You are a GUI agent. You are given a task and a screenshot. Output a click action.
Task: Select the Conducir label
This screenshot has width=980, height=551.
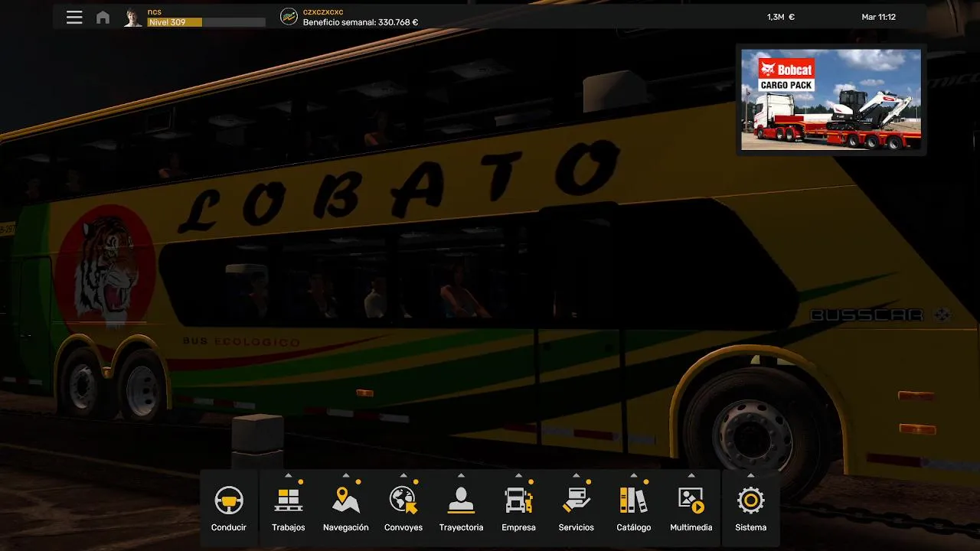[229, 527]
